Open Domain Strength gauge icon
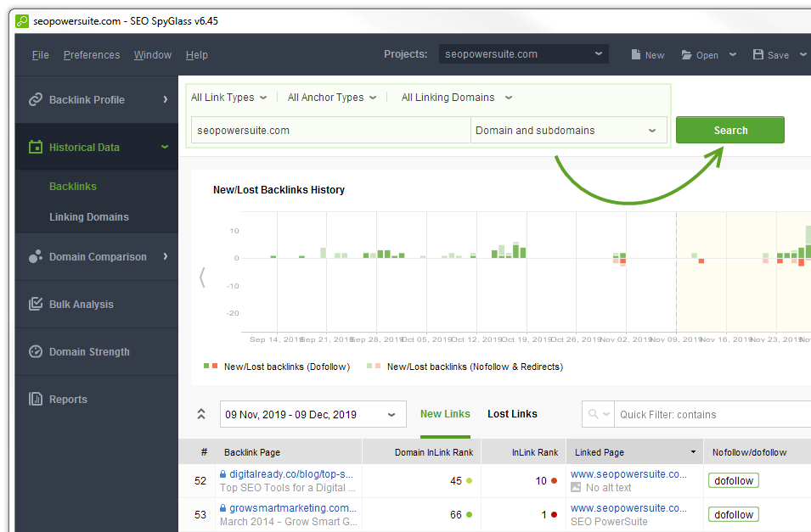 (x=35, y=351)
